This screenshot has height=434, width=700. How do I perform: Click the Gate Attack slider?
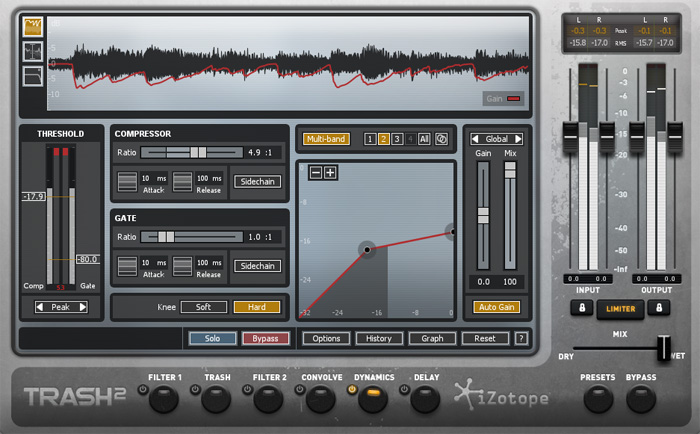[x=127, y=266]
